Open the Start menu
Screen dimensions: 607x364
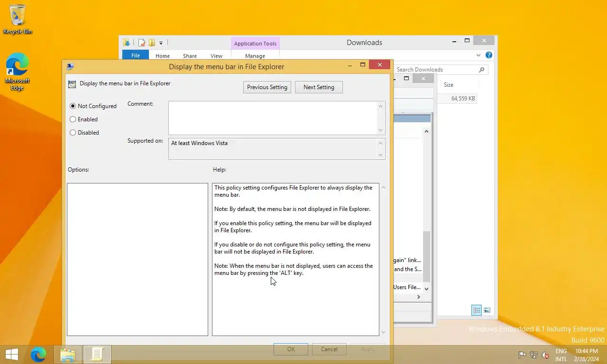tap(12, 355)
